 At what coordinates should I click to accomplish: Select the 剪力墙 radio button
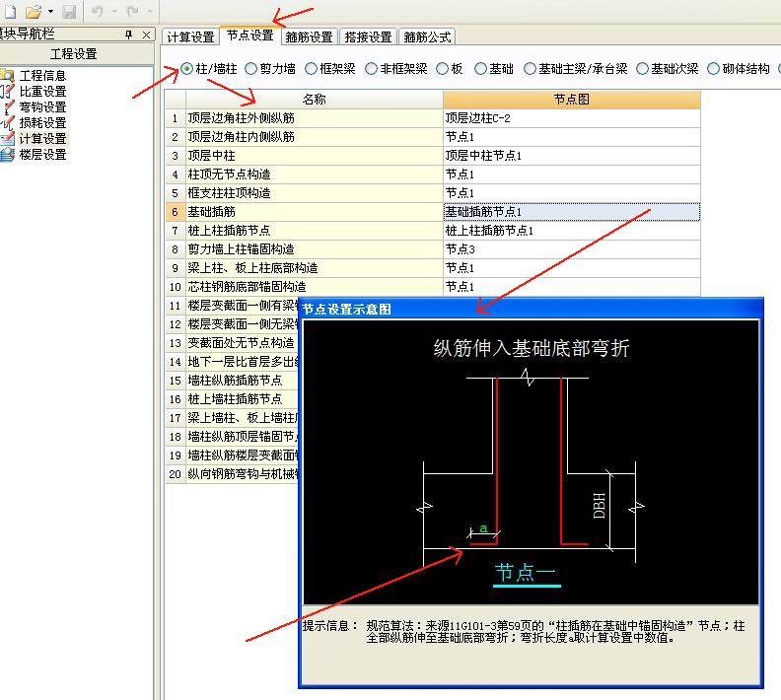tap(251, 69)
